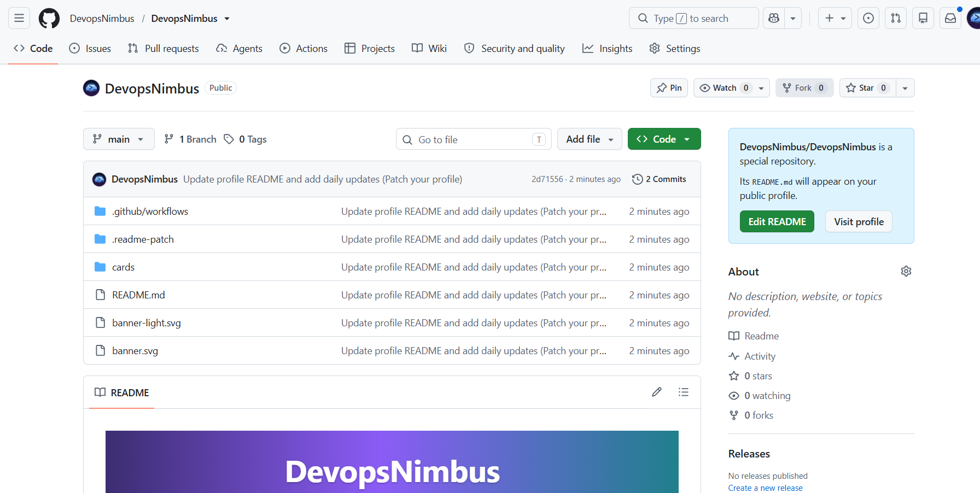Focus the Go to file search field
The width and height of the screenshot is (980, 493).
coord(474,139)
